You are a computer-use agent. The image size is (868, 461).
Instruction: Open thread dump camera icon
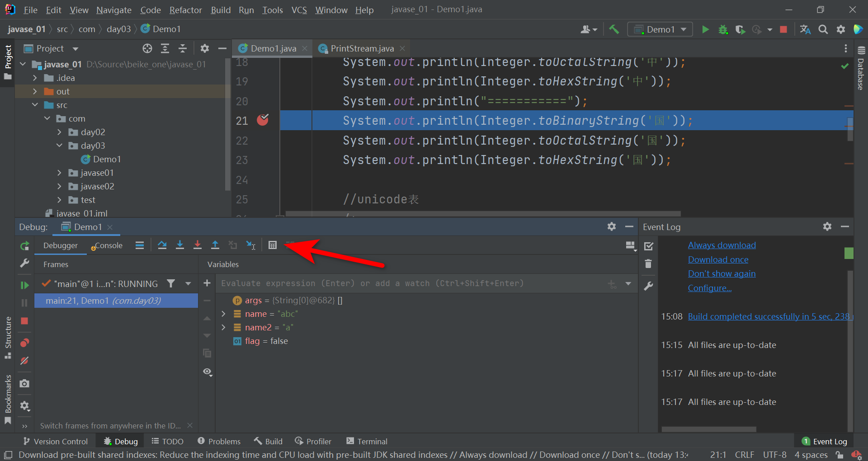[x=24, y=383]
